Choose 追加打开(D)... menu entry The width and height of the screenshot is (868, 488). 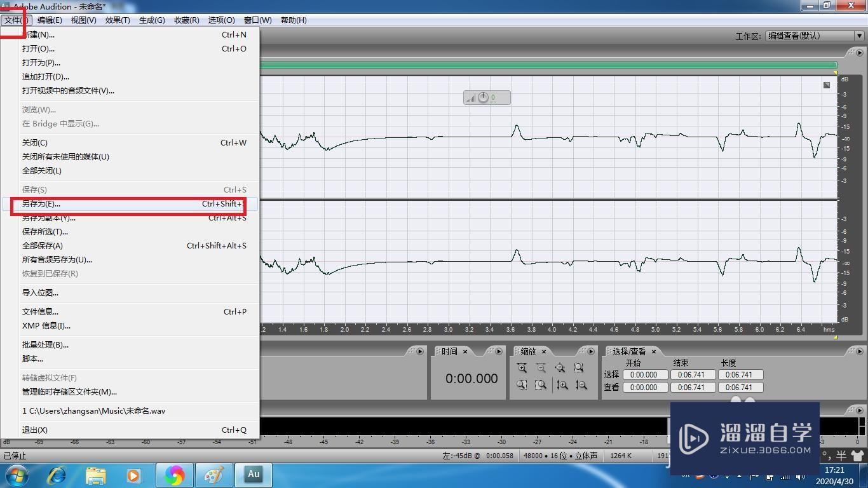130,77
